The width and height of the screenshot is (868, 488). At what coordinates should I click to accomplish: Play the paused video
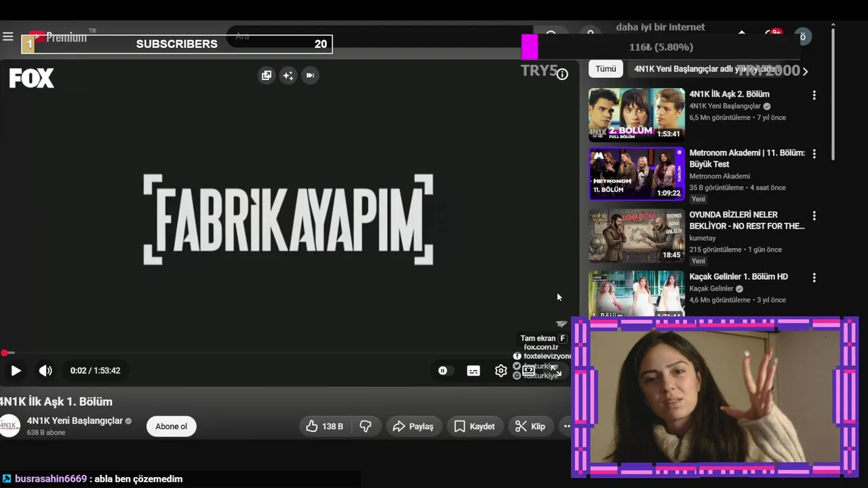tap(16, 371)
